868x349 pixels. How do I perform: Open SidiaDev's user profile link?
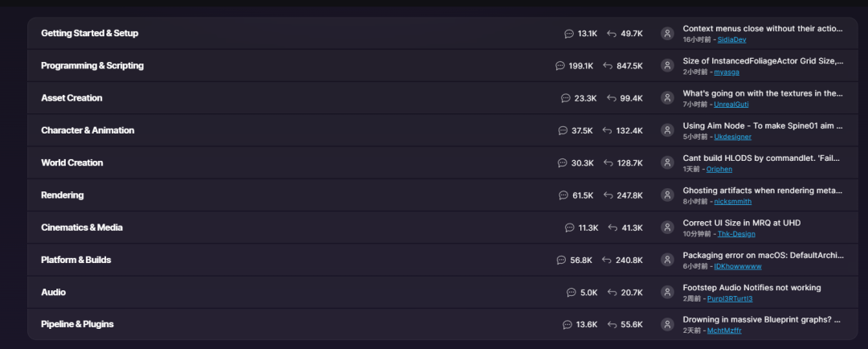(732, 40)
